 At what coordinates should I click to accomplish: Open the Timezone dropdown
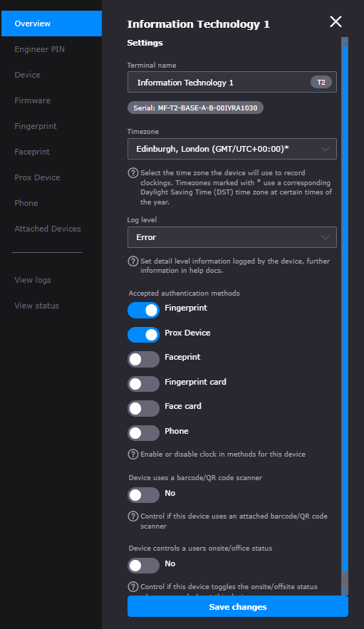click(x=232, y=149)
